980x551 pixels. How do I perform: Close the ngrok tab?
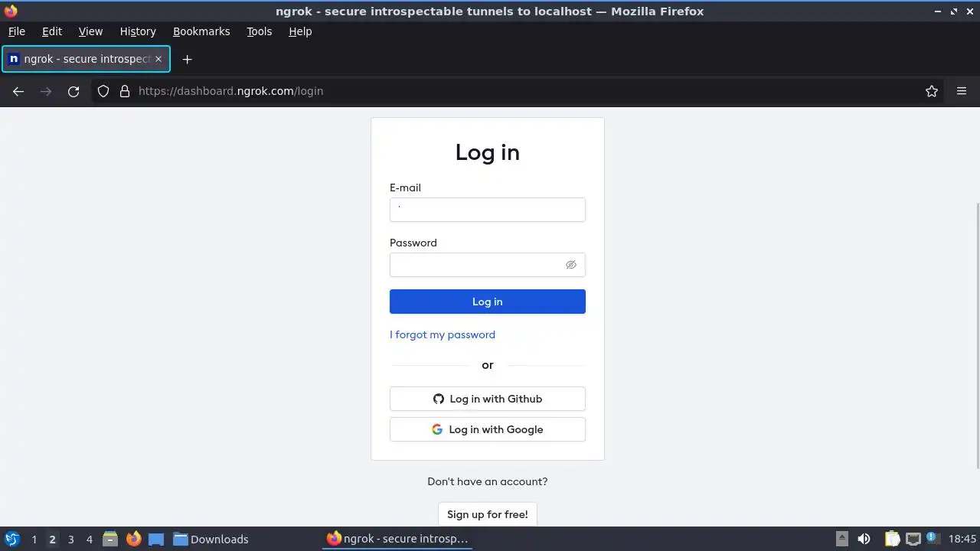[158, 59]
